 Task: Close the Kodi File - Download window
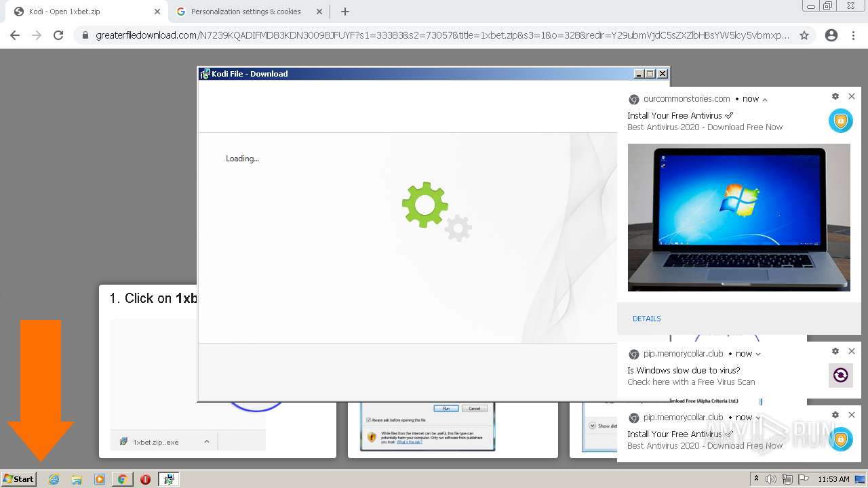pyautogui.click(x=663, y=74)
